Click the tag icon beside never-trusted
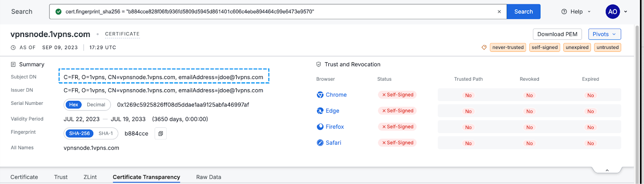The height and width of the screenshot is (184, 644). 484,47
